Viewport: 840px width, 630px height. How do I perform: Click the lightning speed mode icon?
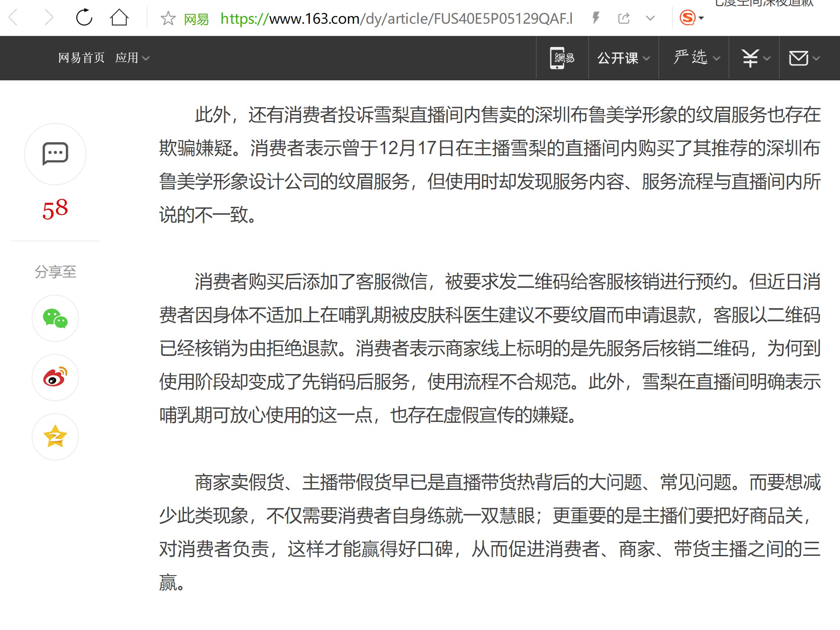[x=596, y=18]
